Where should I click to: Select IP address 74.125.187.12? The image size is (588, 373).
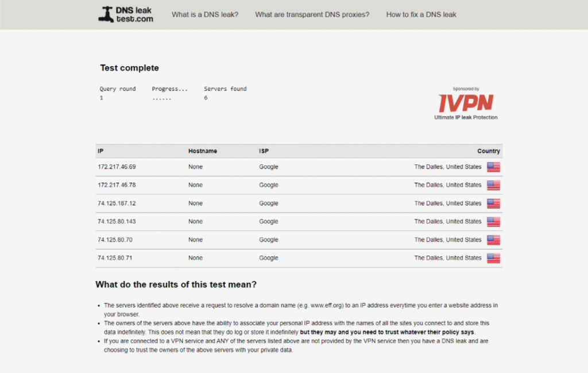click(x=117, y=203)
